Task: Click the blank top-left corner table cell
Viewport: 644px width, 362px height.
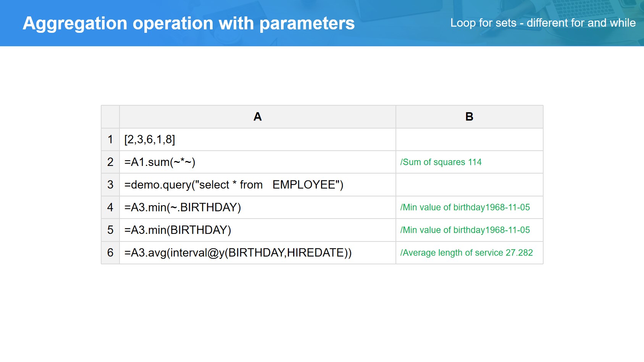Action: [x=110, y=117]
